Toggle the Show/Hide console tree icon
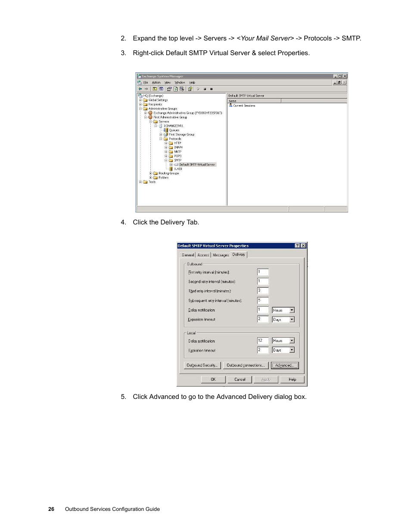This screenshot has width=411, height=532. (x=161, y=89)
